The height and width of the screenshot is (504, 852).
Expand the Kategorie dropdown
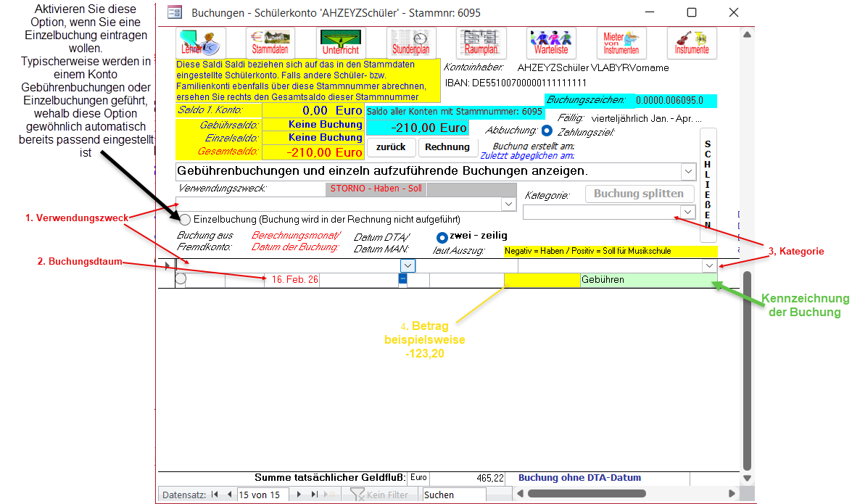click(686, 212)
